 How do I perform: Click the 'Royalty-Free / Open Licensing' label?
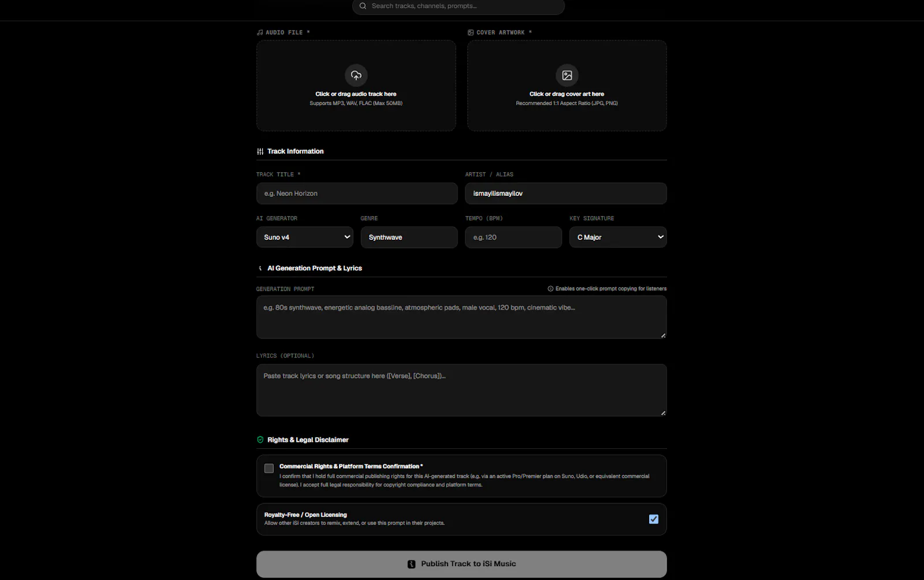(x=305, y=515)
